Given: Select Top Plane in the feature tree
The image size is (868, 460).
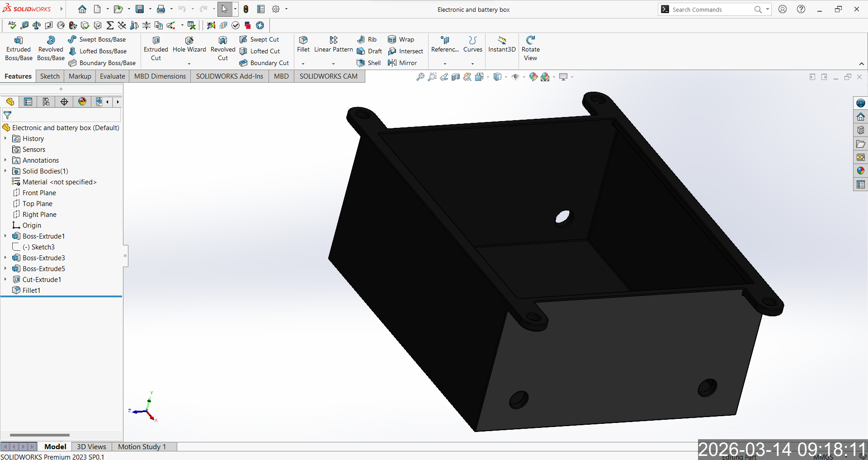Looking at the screenshot, I should pos(37,204).
